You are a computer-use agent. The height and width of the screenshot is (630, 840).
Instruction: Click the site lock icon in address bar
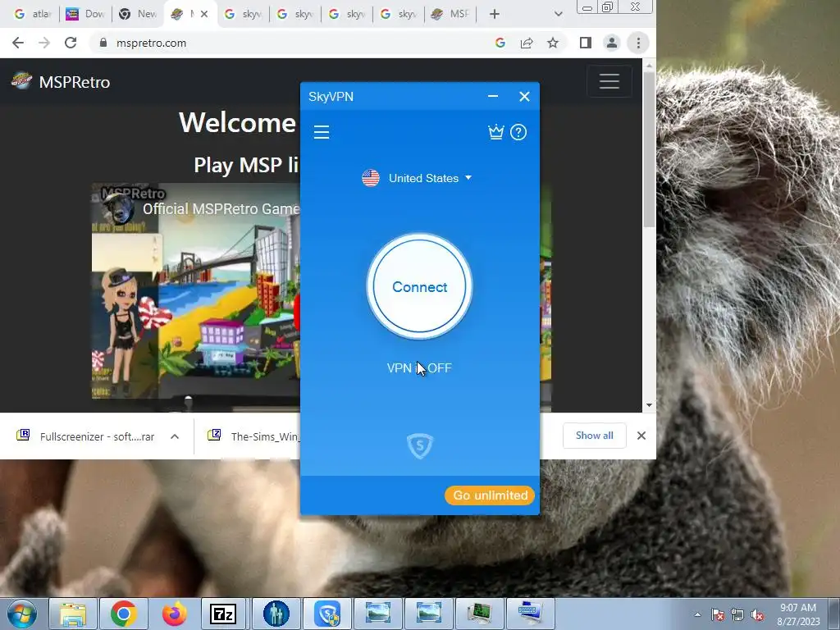coord(103,43)
